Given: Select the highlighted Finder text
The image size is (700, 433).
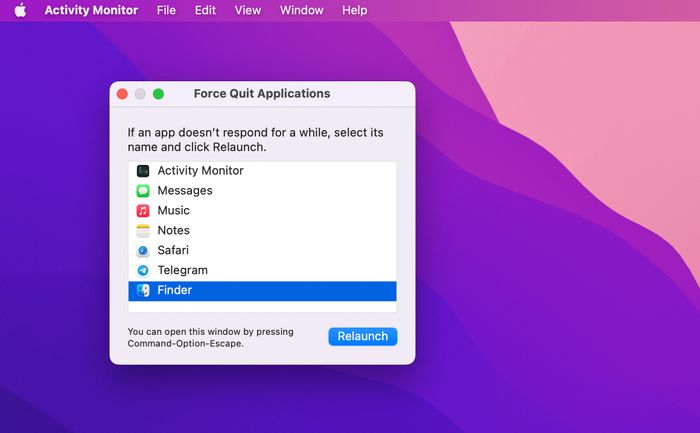Looking at the screenshot, I should pos(175,290).
